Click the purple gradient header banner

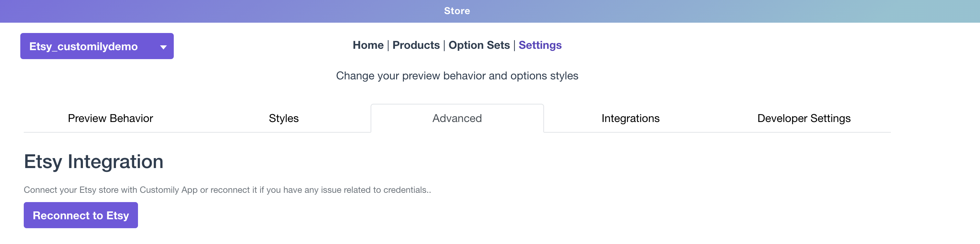click(228, 11)
